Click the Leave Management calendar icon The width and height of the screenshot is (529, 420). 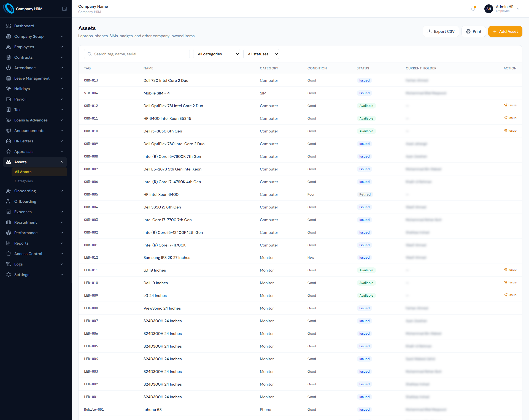pyautogui.click(x=9, y=78)
